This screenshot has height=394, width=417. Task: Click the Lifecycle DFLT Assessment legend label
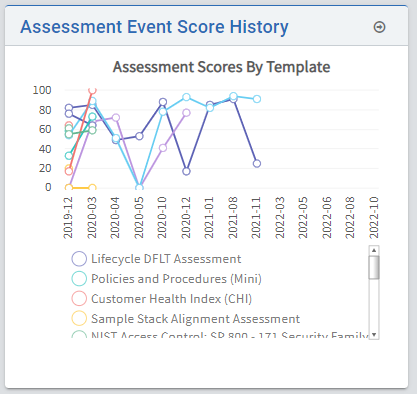(166, 259)
